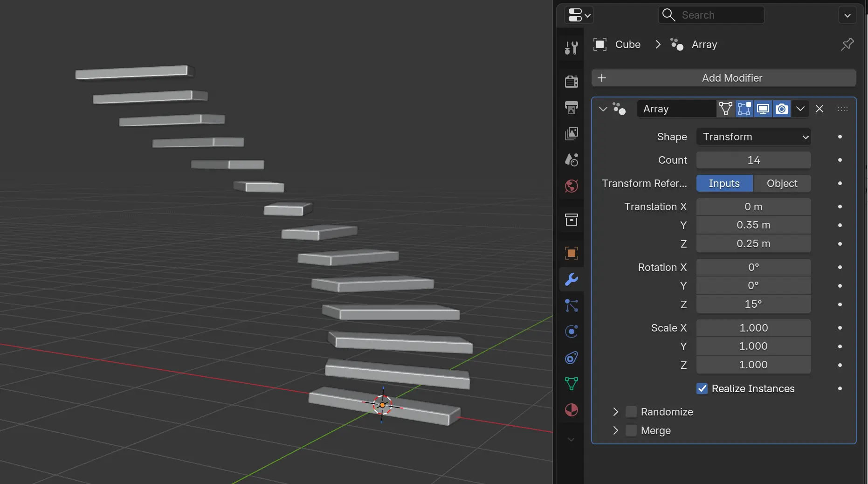The height and width of the screenshot is (484, 868).
Task: Open the Array modifier extras menu
Action: coord(800,109)
